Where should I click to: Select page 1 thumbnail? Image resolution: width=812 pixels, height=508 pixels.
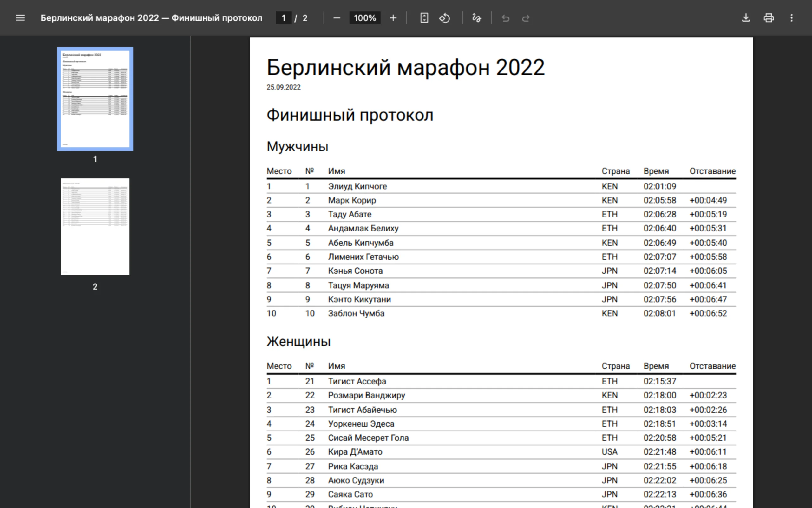95,99
